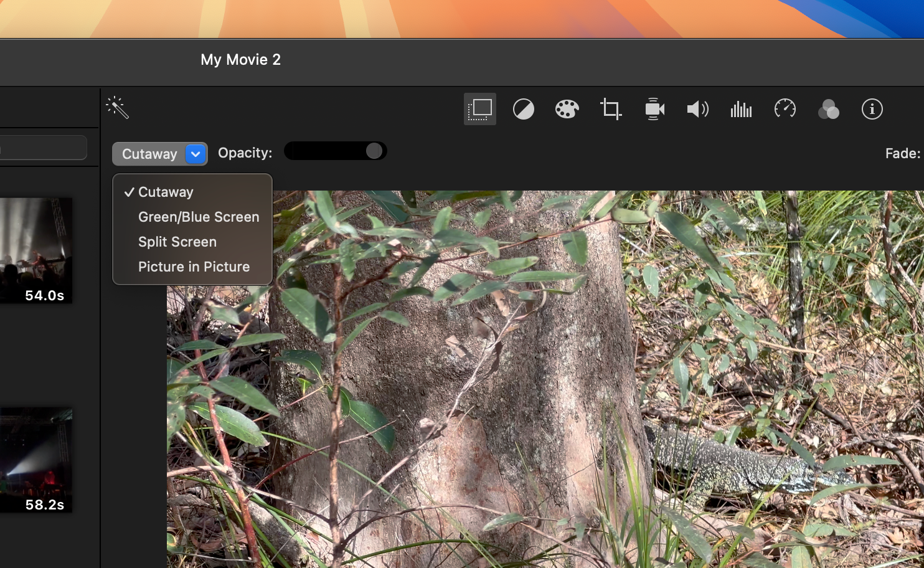Select the 54.0s media clip thumbnail
The height and width of the screenshot is (568, 924).
(36, 250)
